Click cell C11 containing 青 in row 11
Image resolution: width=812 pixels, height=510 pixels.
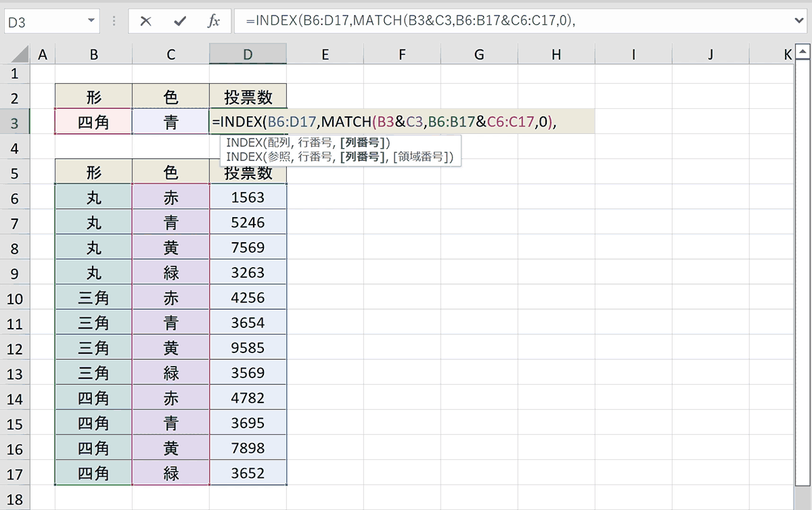pyautogui.click(x=171, y=323)
